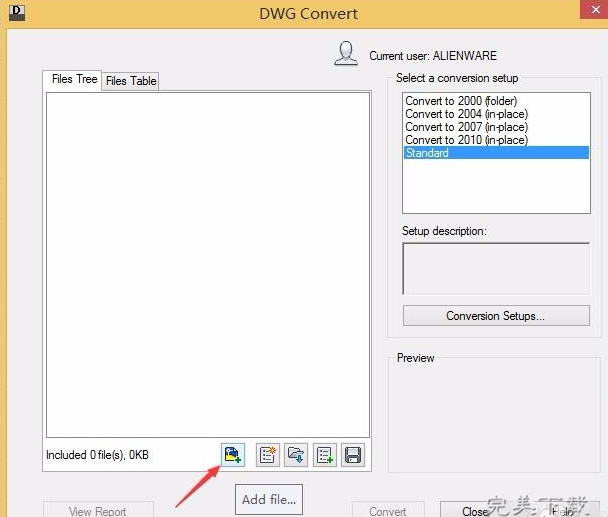This screenshot has width=608, height=517.
Task: Click the Included 0 file(s), 0KB status text
Action: [97, 455]
